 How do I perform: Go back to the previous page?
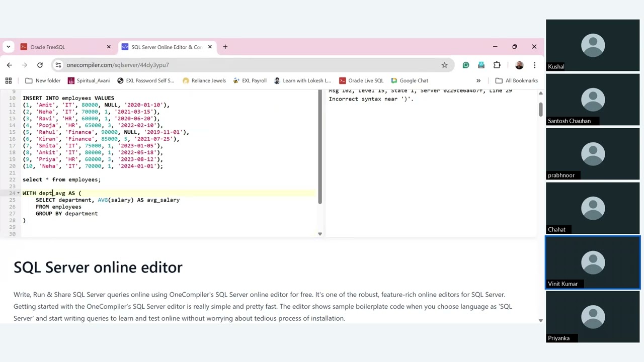9,65
